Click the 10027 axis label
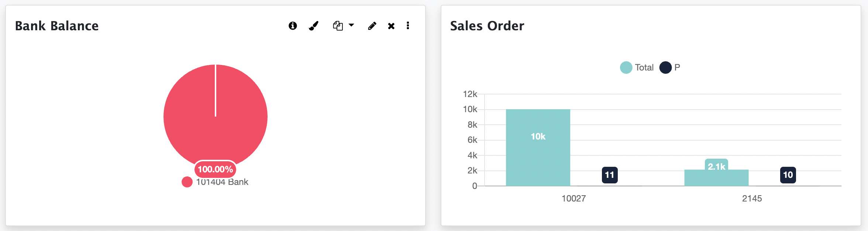 coord(573,199)
